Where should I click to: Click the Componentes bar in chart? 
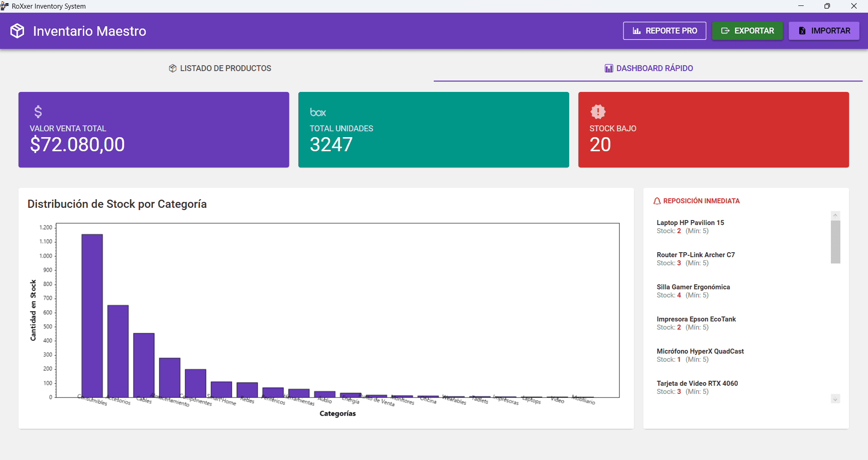coord(195,383)
